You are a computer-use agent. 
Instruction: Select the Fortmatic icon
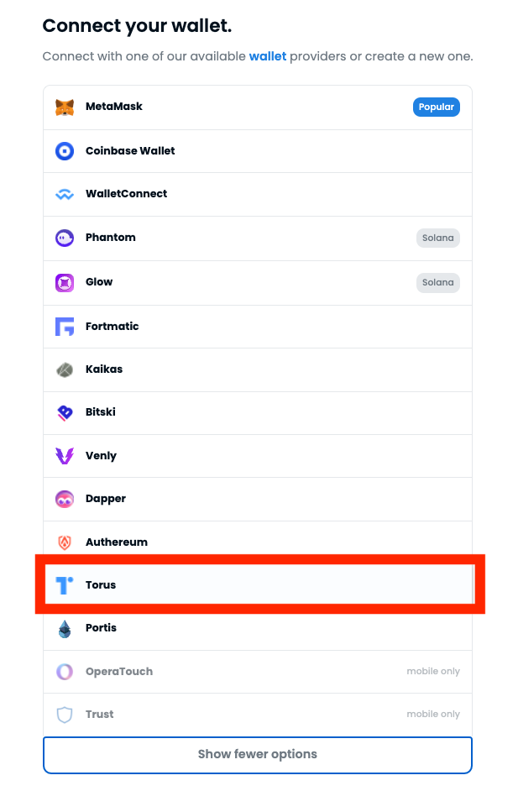point(64,326)
